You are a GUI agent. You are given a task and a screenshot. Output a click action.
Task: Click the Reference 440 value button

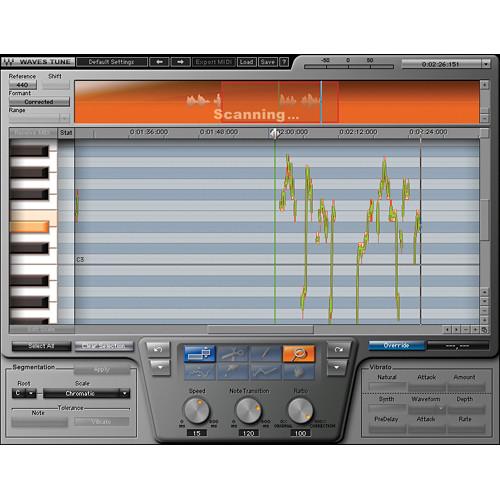23,85
